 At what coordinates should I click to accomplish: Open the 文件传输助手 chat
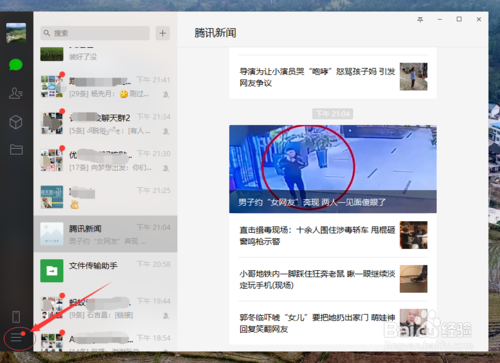click(105, 271)
